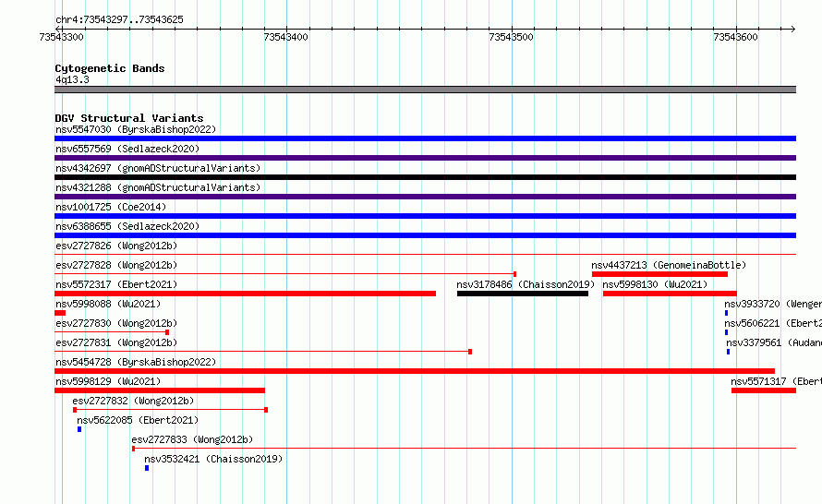Click the nsv5998129 (Wu2021) red bar
The image size is (822, 504).
[x=160, y=390]
